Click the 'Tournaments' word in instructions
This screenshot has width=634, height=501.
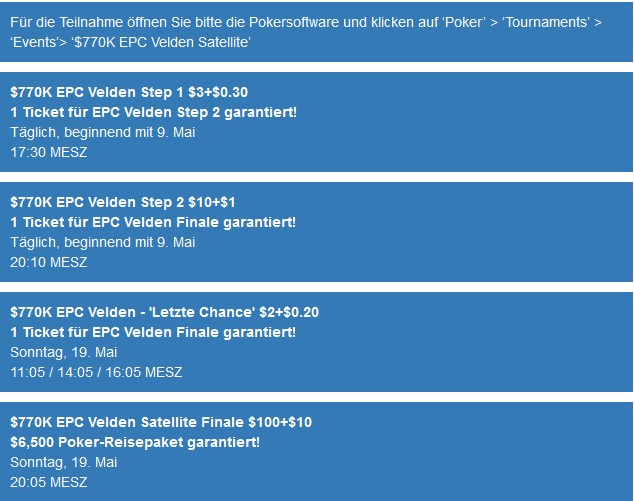pos(545,22)
